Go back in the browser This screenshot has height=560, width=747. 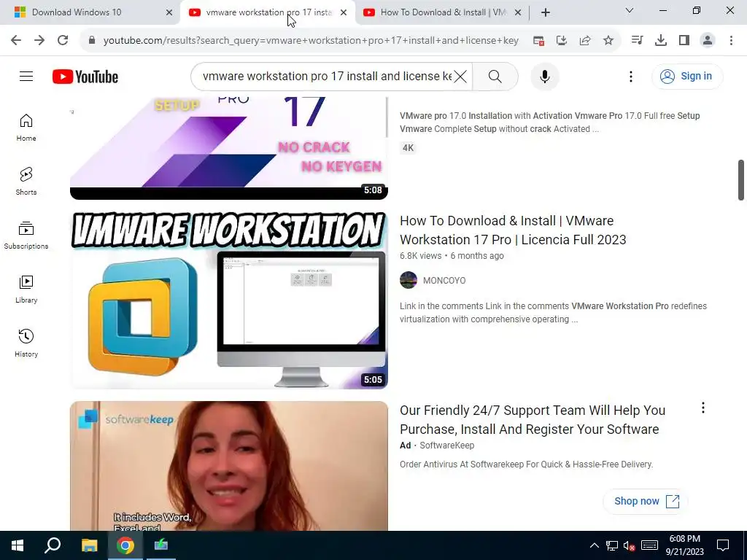pos(16,41)
